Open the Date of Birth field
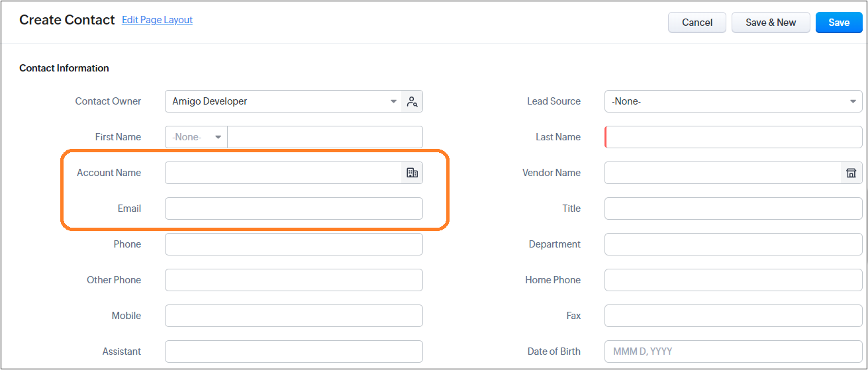This screenshot has height=370, width=868. pyautogui.click(x=734, y=351)
